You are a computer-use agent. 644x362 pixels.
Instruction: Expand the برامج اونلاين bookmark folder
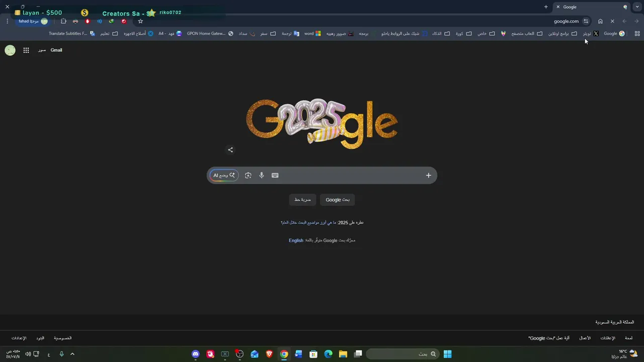pyautogui.click(x=562, y=34)
